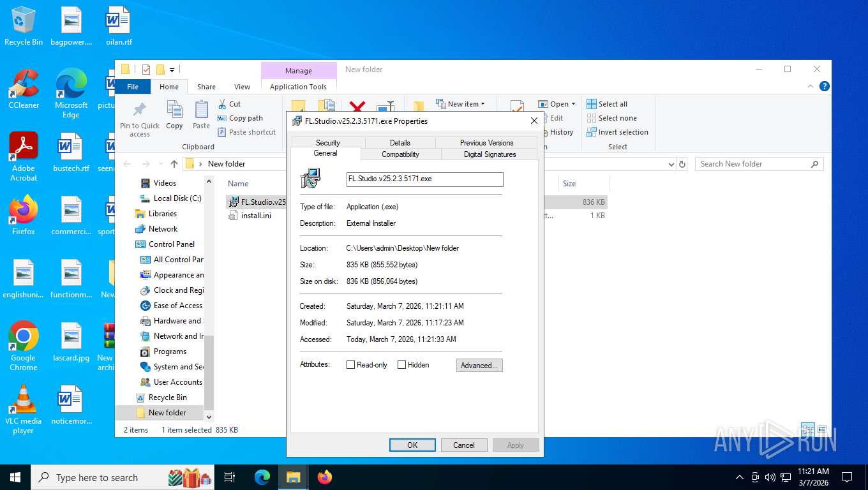Viewport: 868px width, 490px height.
Task: Open Windows Start menu
Action: tap(15, 477)
